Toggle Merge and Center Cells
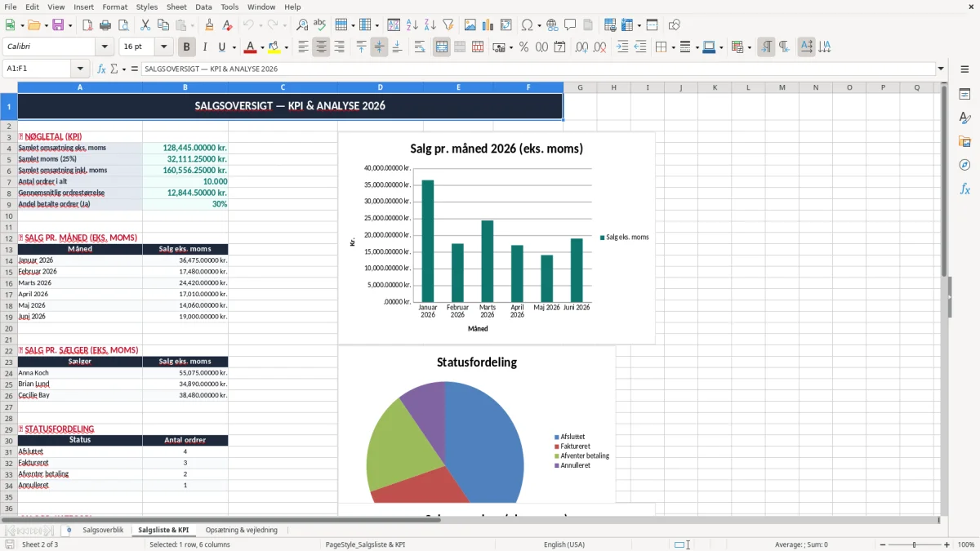Viewport: 980px width, 551px height. pyautogui.click(x=442, y=47)
